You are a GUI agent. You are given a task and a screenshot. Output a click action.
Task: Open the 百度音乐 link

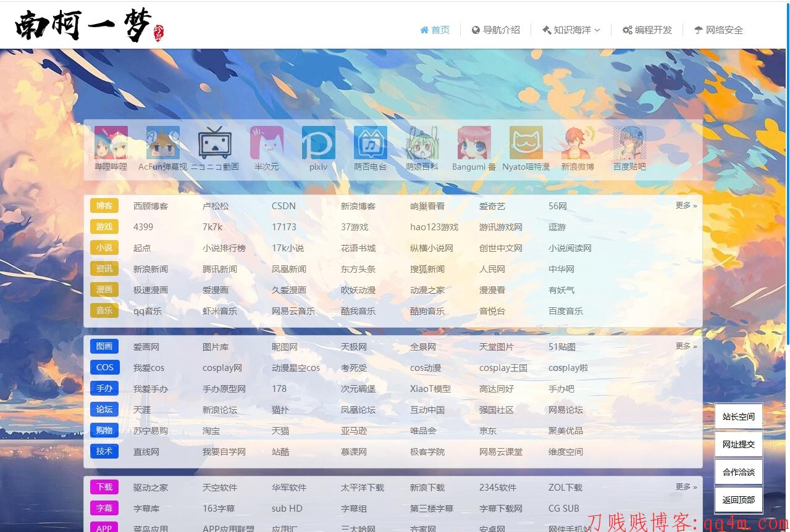coord(566,311)
